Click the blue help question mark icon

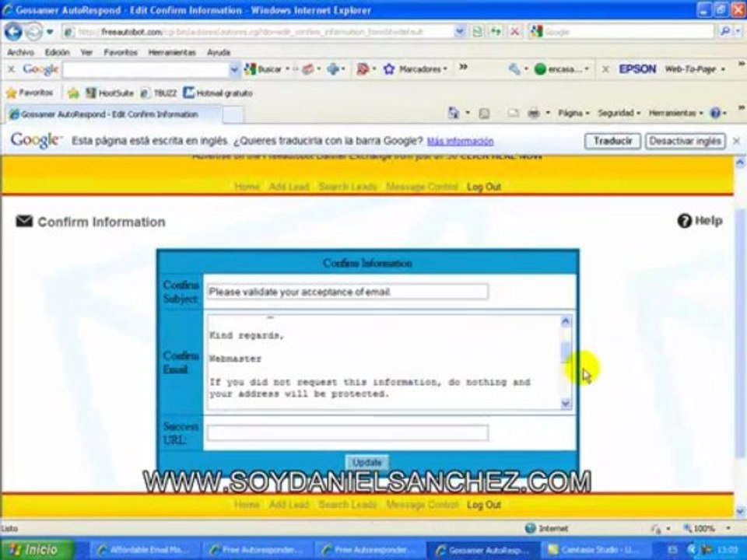(x=715, y=114)
